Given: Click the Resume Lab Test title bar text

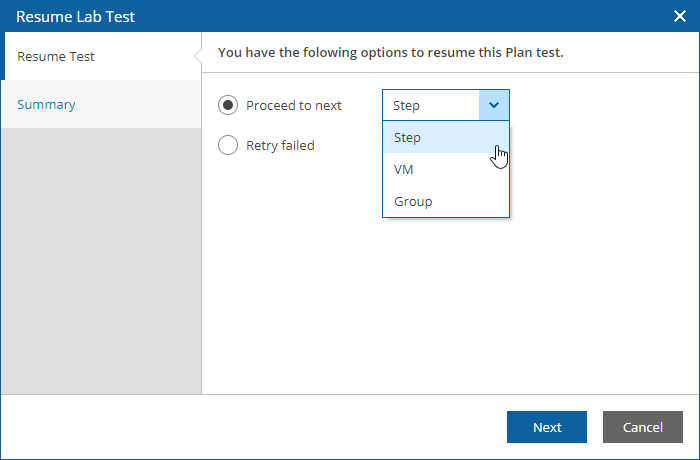Looking at the screenshot, I should [75, 17].
